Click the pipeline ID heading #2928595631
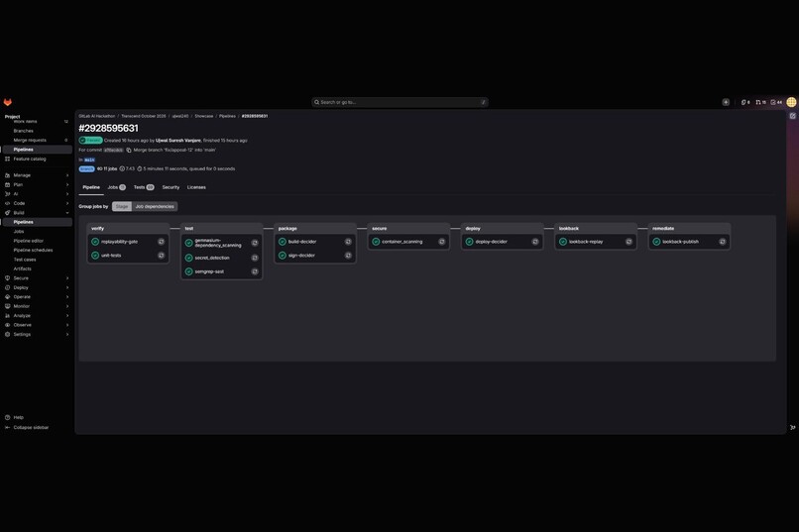This screenshot has height=532, width=799. [108, 128]
